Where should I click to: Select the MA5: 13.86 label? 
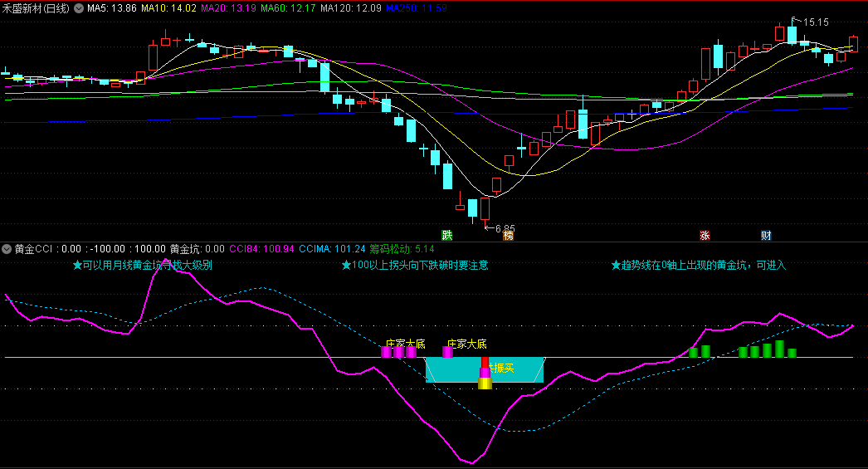(112, 8)
